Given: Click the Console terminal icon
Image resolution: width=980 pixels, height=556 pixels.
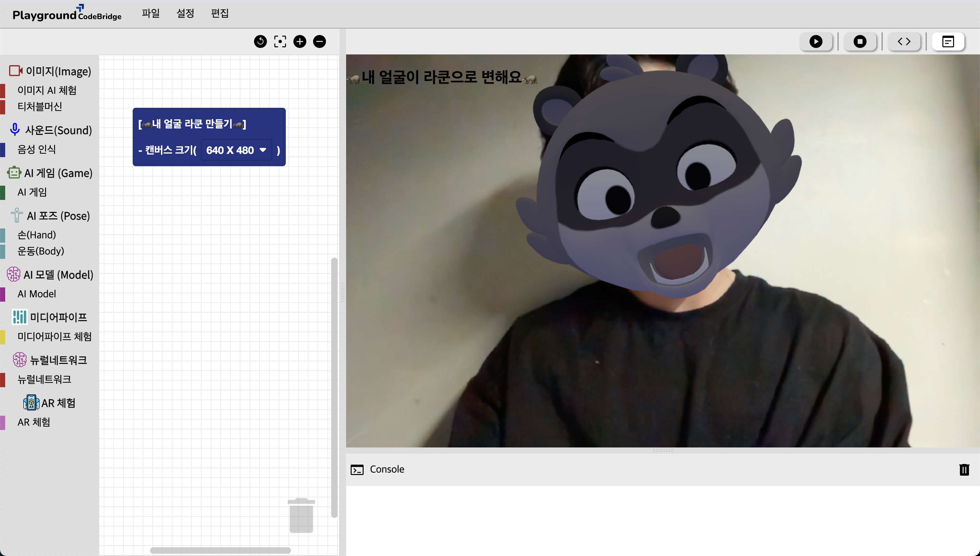Looking at the screenshot, I should 357,469.
